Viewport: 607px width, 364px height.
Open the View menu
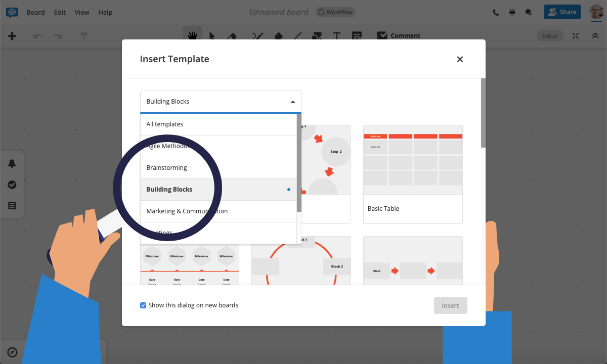tap(81, 12)
